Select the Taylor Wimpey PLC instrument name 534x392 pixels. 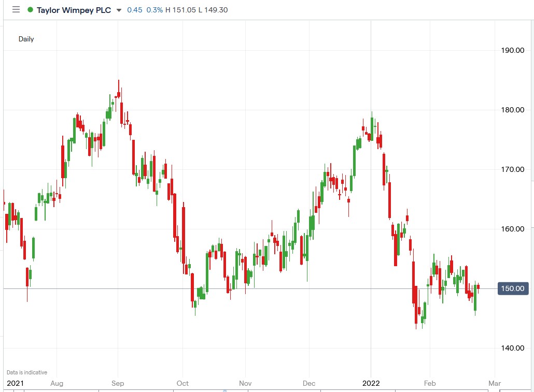(75, 9)
